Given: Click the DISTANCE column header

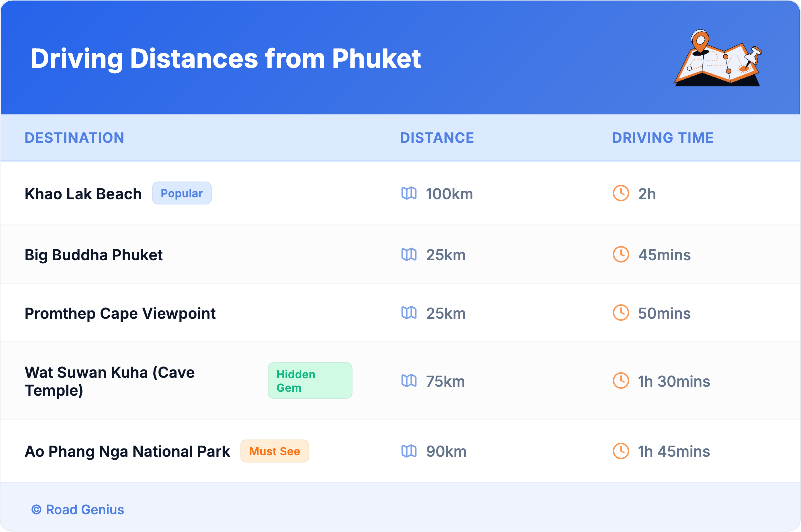Looking at the screenshot, I should coord(437,138).
